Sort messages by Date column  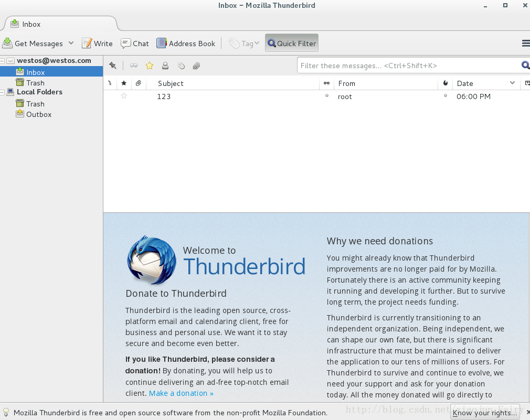click(x=486, y=83)
